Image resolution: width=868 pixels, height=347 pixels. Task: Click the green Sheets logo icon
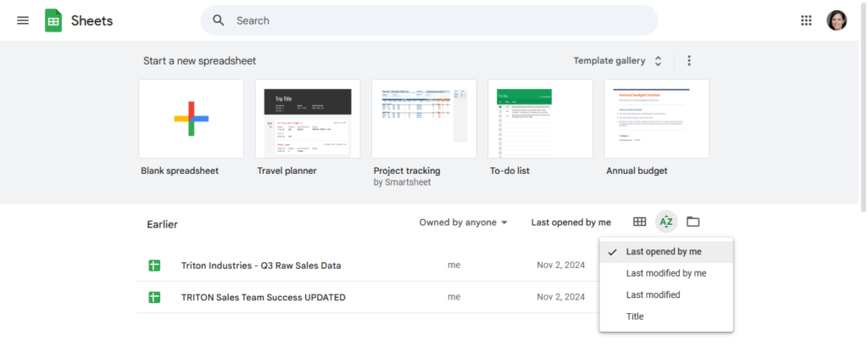coord(53,20)
